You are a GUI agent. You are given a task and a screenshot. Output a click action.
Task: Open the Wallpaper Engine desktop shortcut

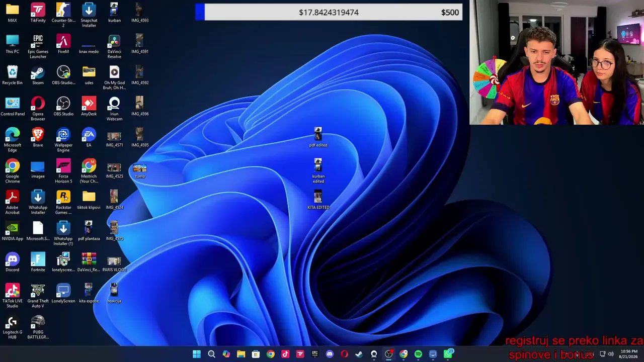63,140
